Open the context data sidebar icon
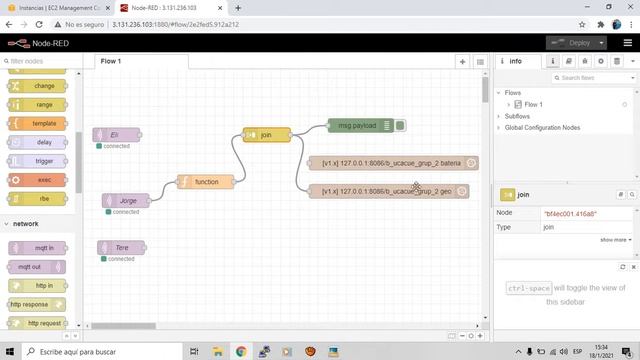 [617, 61]
